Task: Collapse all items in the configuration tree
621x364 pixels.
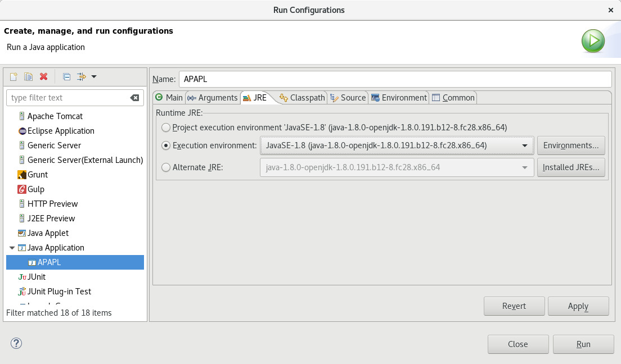Action: point(66,76)
